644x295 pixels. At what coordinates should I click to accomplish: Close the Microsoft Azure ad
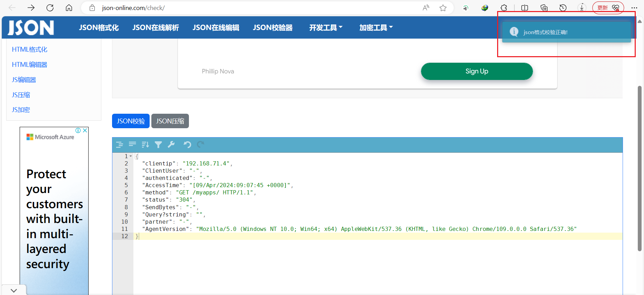coord(85,130)
